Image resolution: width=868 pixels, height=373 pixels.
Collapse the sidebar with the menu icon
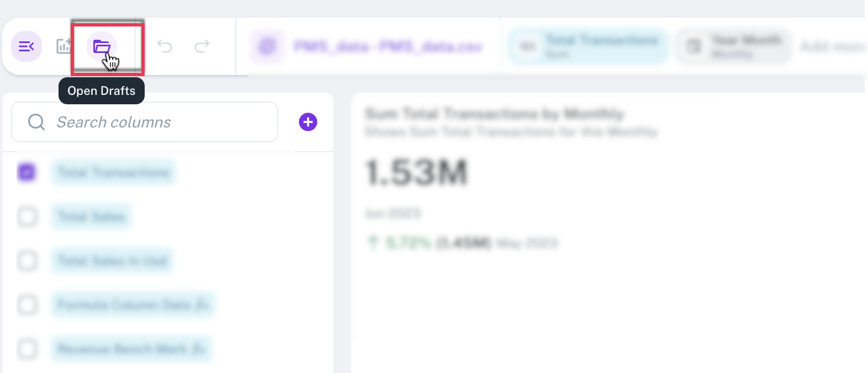click(x=26, y=46)
